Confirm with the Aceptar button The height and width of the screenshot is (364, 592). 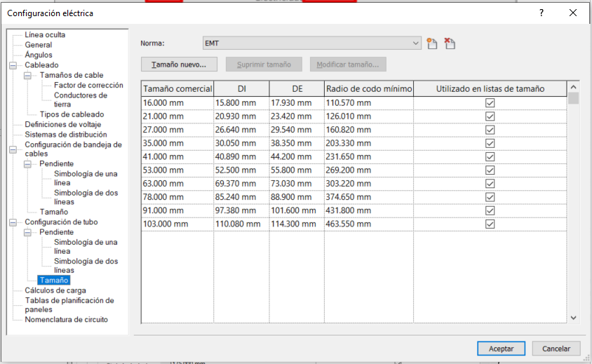pos(501,349)
